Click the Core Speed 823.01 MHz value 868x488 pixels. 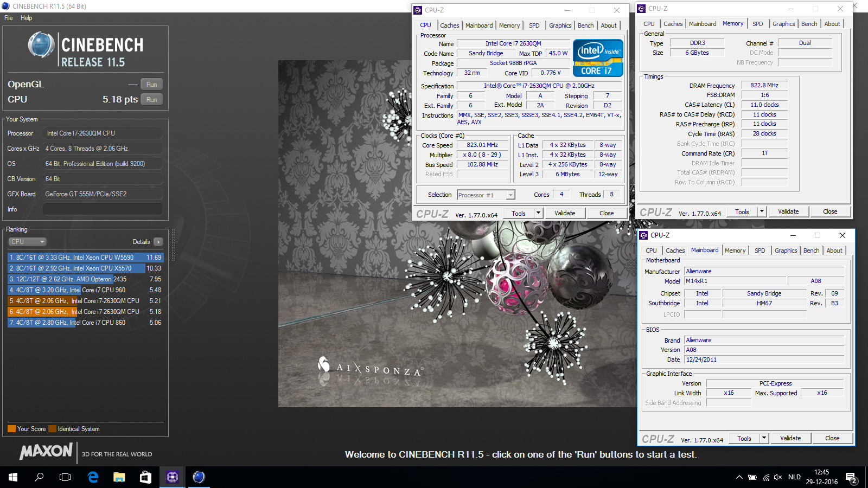point(482,145)
